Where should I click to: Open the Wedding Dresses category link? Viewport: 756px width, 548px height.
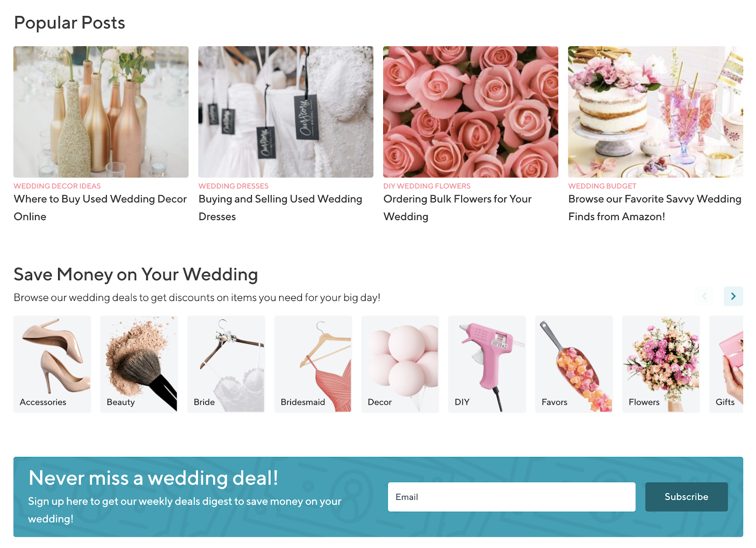[x=233, y=186]
